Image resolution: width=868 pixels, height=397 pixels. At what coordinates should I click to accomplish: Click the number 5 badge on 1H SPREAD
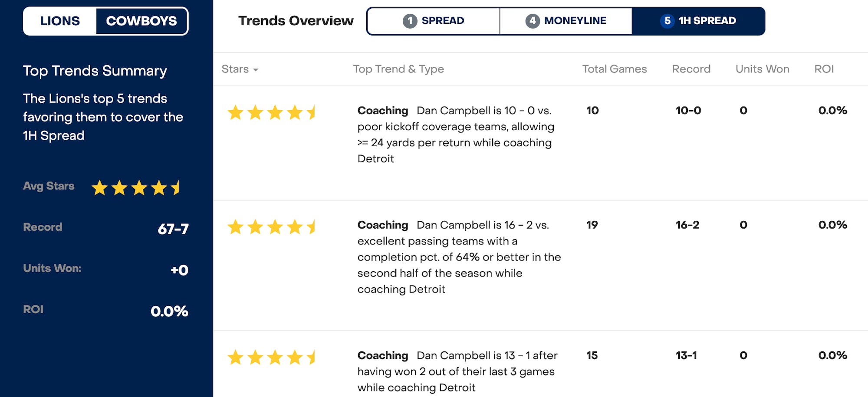(x=667, y=21)
